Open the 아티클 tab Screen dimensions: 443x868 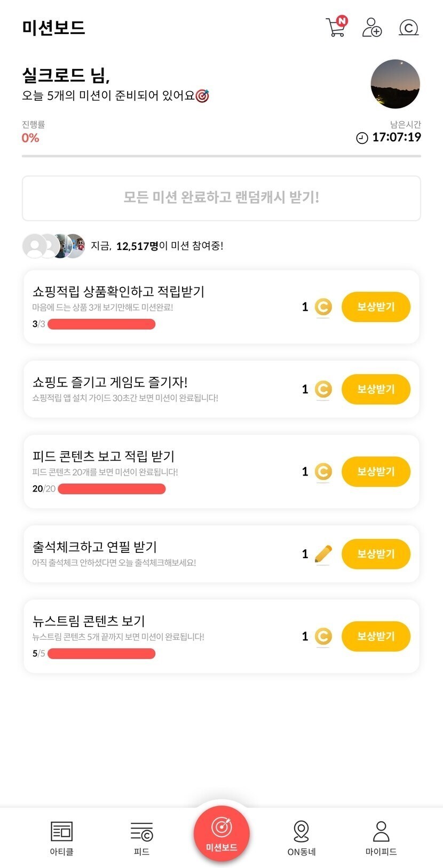coord(61,838)
